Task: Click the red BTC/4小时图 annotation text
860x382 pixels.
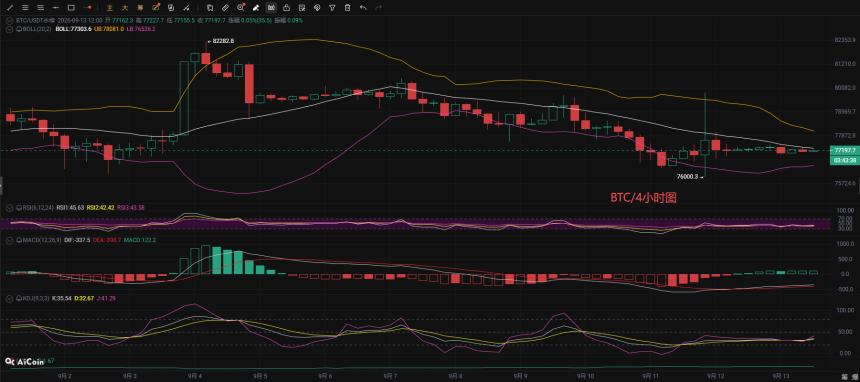Action: (644, 198)
